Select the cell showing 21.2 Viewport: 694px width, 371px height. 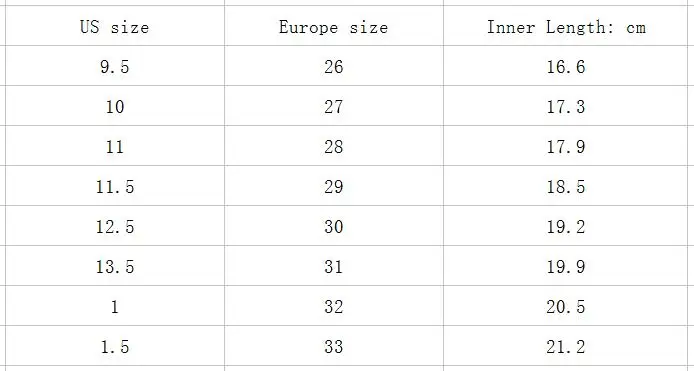566,346
